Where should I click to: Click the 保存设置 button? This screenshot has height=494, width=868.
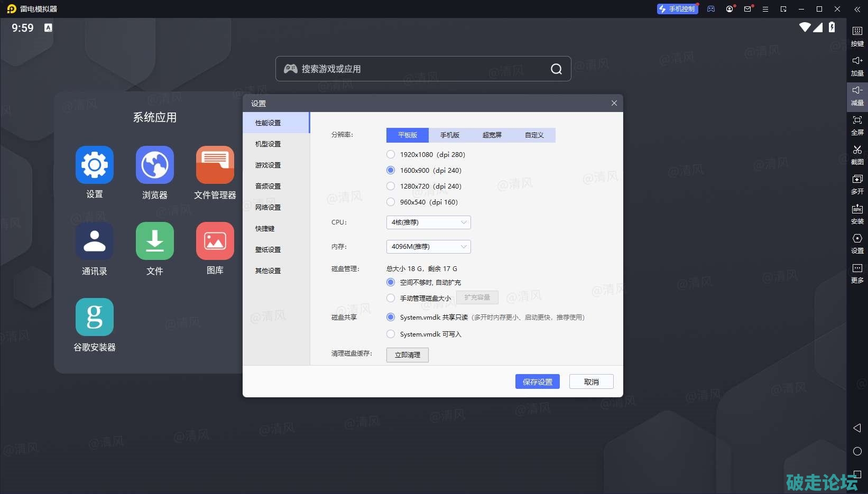click(x=537, y=382)
